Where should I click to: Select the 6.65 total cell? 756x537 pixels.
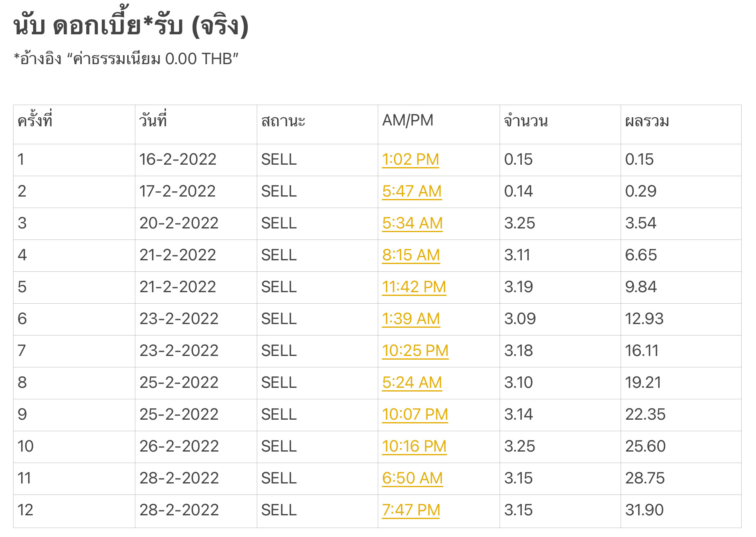pyautogui.click(x=681, y=255)
